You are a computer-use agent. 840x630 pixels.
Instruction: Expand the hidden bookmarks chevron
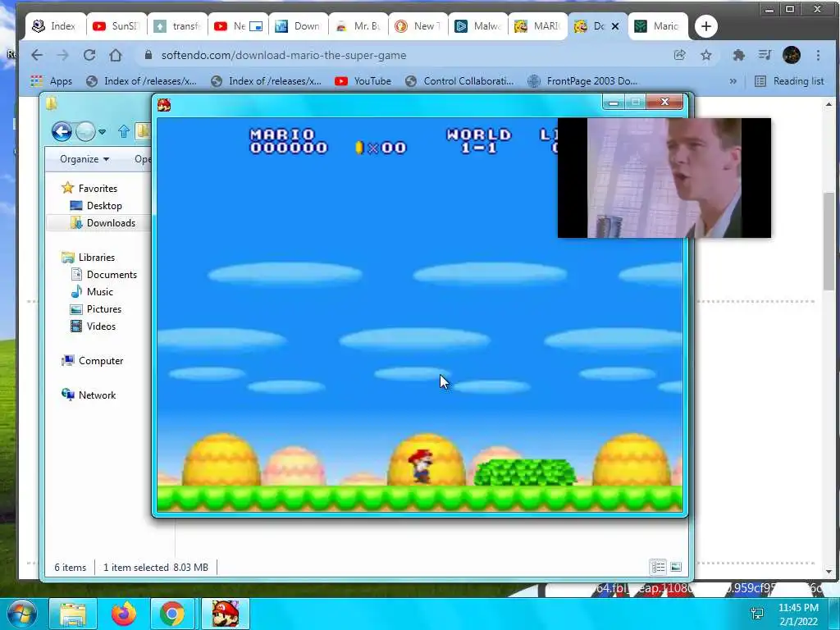pyautogui.click(x=733, y=81)
